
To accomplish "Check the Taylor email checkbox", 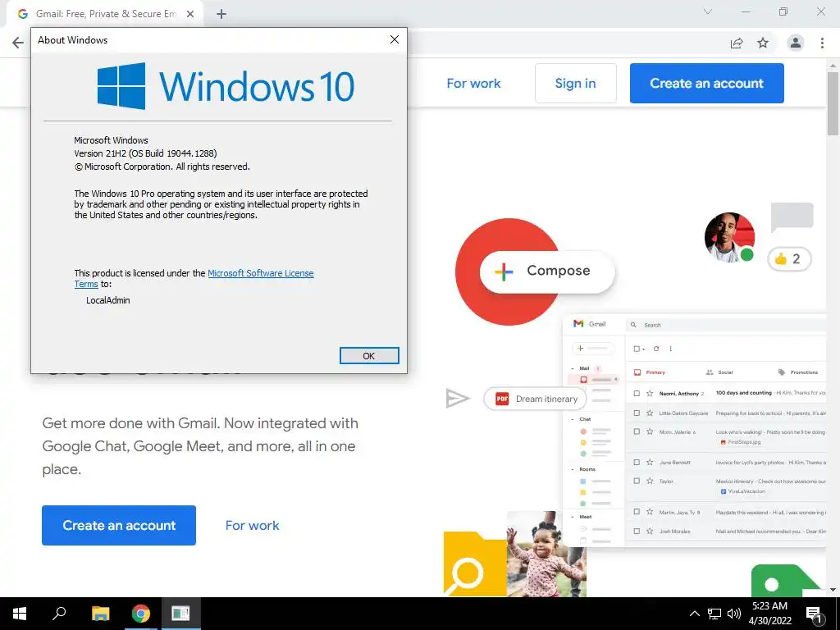I will [637, 481].
